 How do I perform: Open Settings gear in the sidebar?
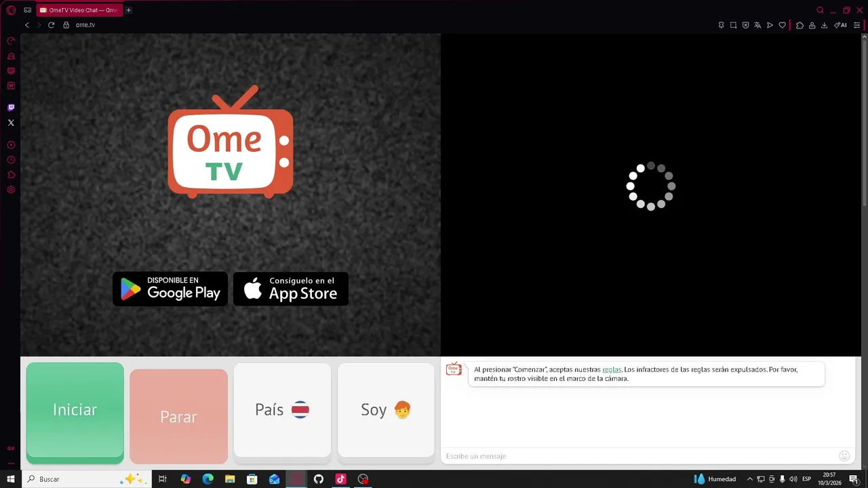[11, 190]
